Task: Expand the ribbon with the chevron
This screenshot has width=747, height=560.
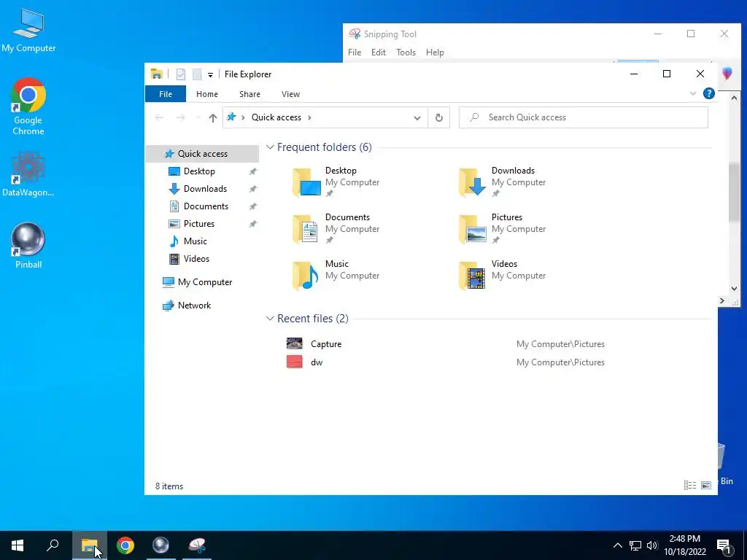Action: [693, 93]
